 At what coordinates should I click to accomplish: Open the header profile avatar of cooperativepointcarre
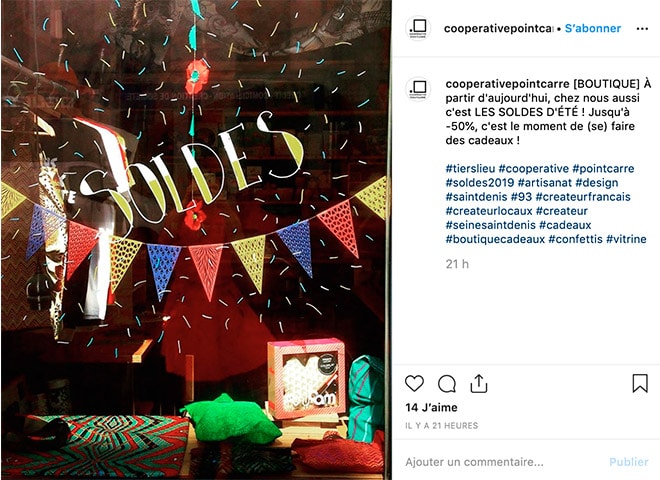(418, 28)
